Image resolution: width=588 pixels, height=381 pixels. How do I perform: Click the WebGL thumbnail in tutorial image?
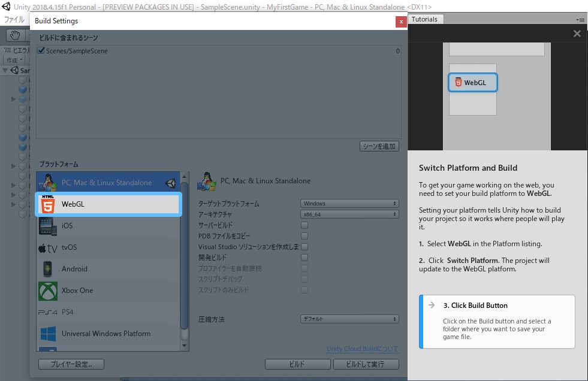pos(473,83)
